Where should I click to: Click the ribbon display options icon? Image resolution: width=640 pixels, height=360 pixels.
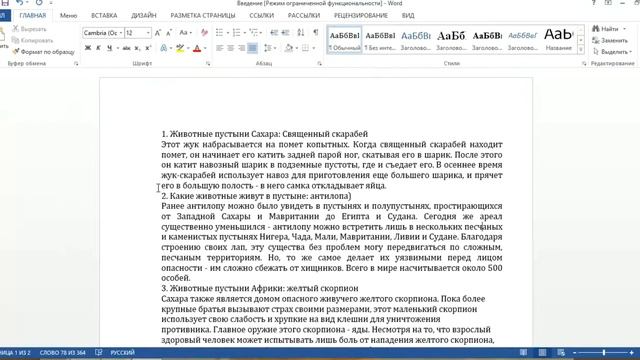(x=608, y=3)
